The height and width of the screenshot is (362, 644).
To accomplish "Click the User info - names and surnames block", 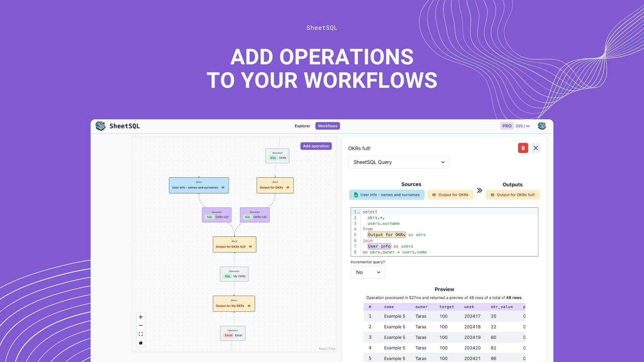I will (199, 185).
